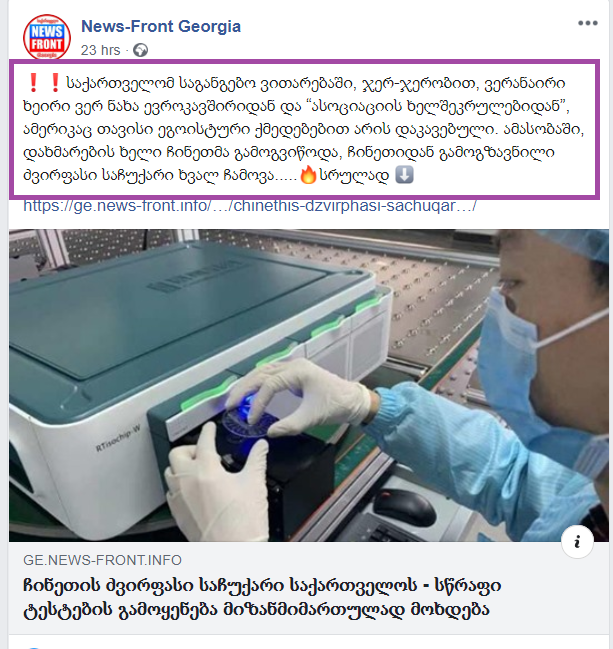The width and height of the screenshot is (613, 649).
Task: Click the 23 hrs post timestamp
Action: 100,50
